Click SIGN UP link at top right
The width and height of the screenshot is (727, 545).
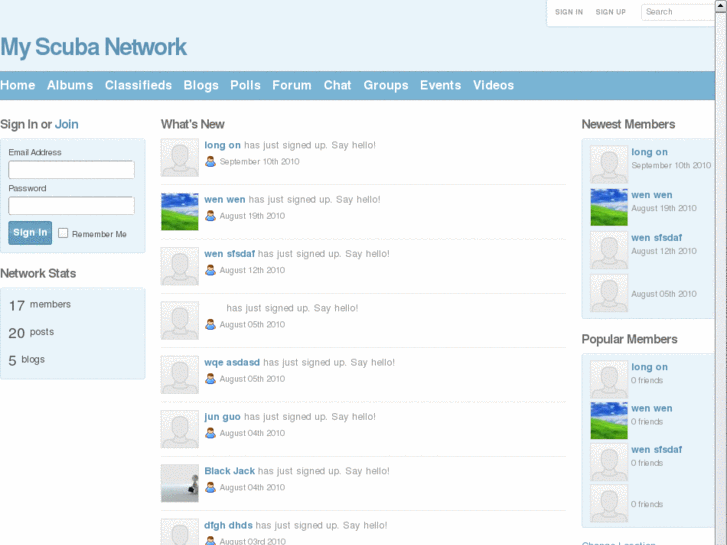click(x=611, y=12)
